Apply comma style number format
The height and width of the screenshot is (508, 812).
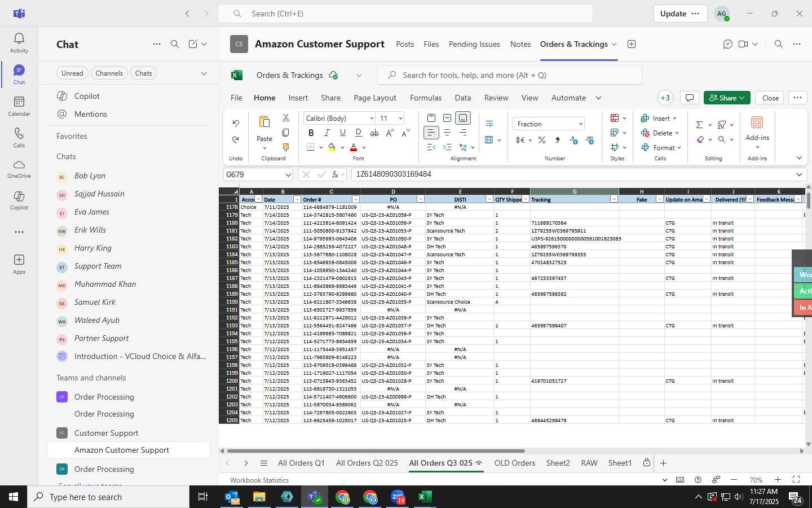(558, 140)
